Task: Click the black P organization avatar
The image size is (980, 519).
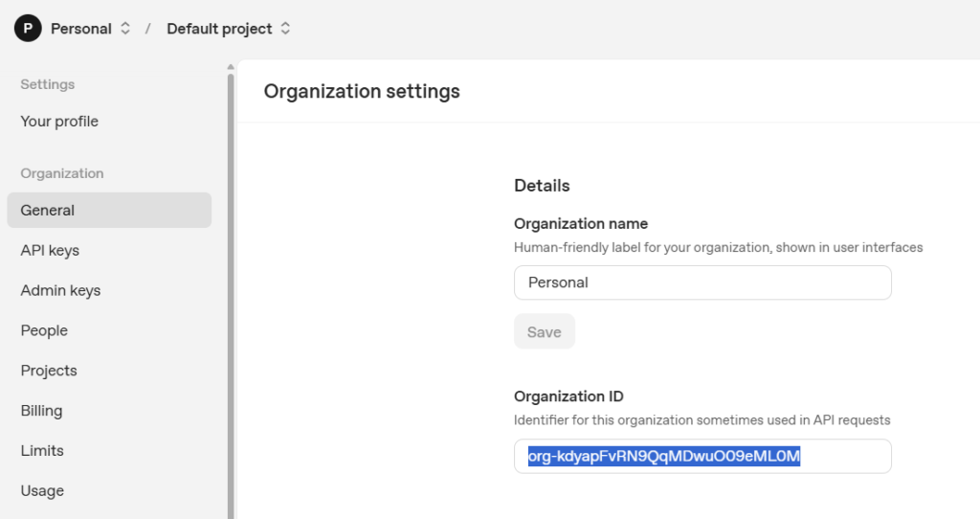Action: (28, 29)
